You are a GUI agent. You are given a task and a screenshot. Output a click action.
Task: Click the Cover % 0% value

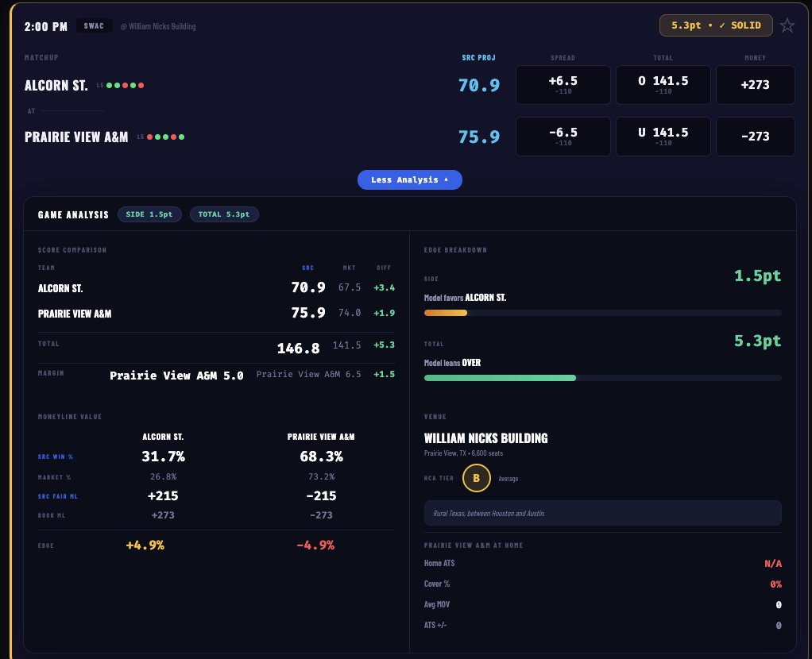[775, 584]
